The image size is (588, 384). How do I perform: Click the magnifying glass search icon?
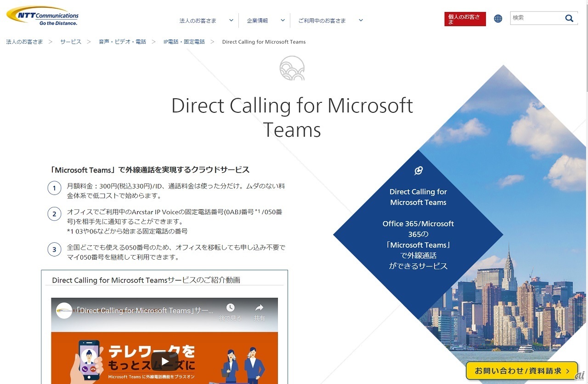569,18
